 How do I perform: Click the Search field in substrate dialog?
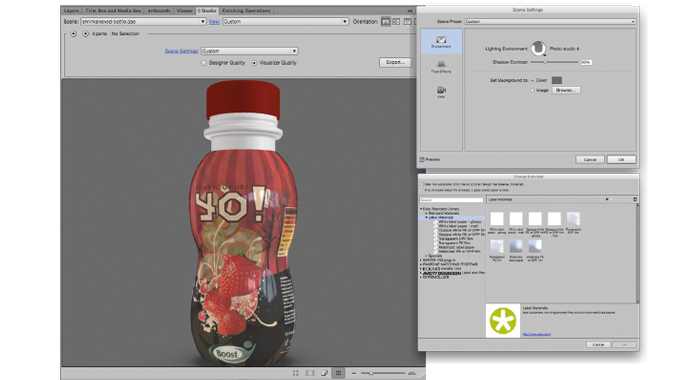(x=451, y=200)
